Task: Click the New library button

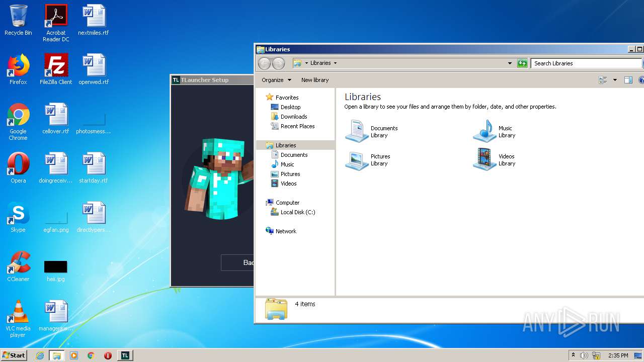Action: 315,80
